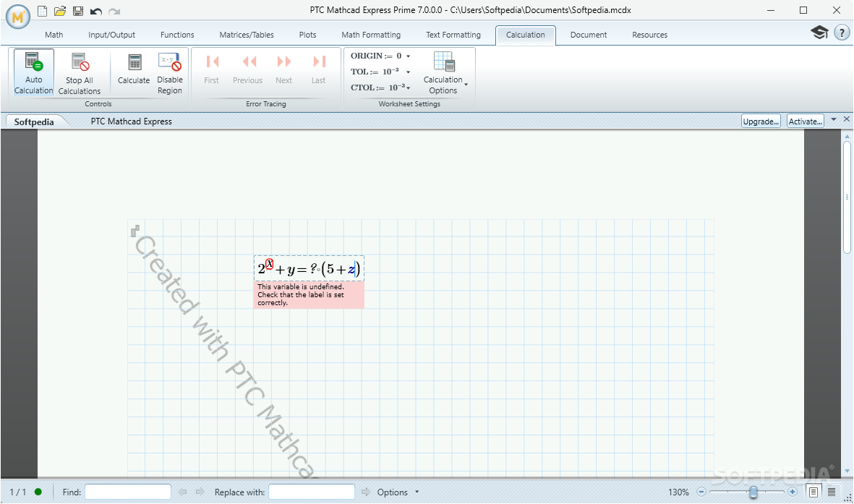Click Stop All Calculations
Viewport: 854px width, 504px height.
[80, 73]
